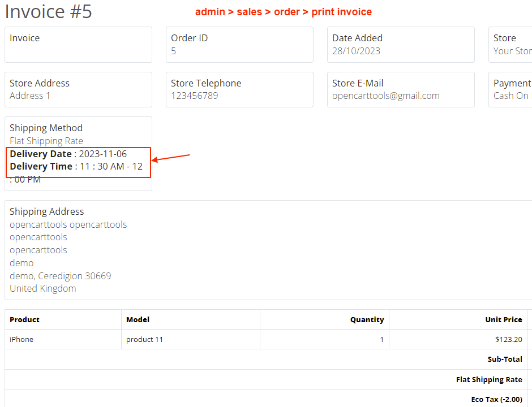Click the Delivery Time line
The height and width of the screenshot is (407, 532).
[x=76, y=166]
